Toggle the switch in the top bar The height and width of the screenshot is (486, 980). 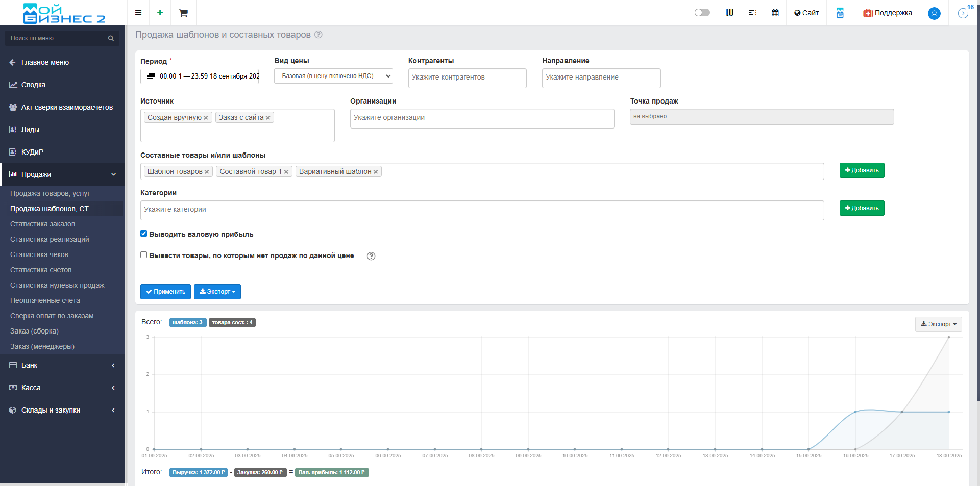[x=702, y=13]
